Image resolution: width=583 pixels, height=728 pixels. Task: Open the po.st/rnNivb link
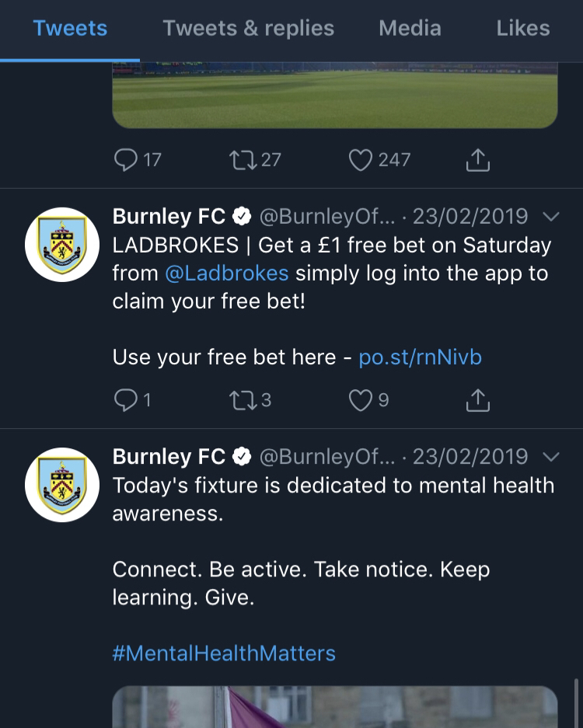click(x=420, y=357)
